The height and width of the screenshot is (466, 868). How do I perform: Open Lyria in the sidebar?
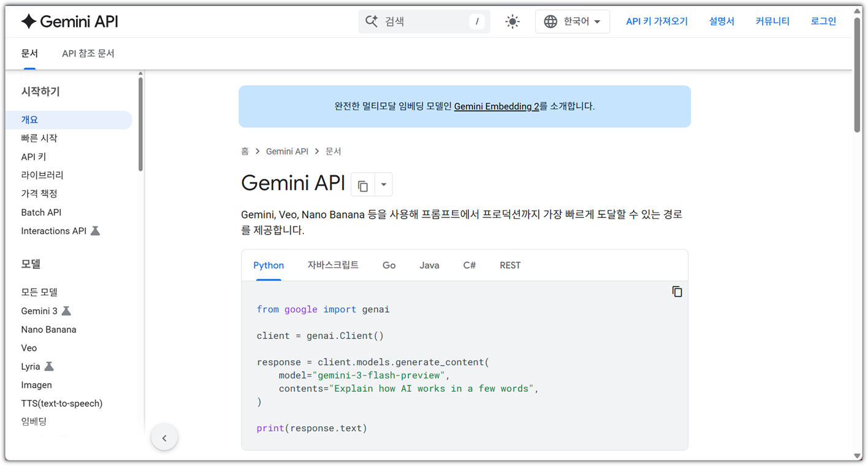pyautogui.click(x=31, y=366)
